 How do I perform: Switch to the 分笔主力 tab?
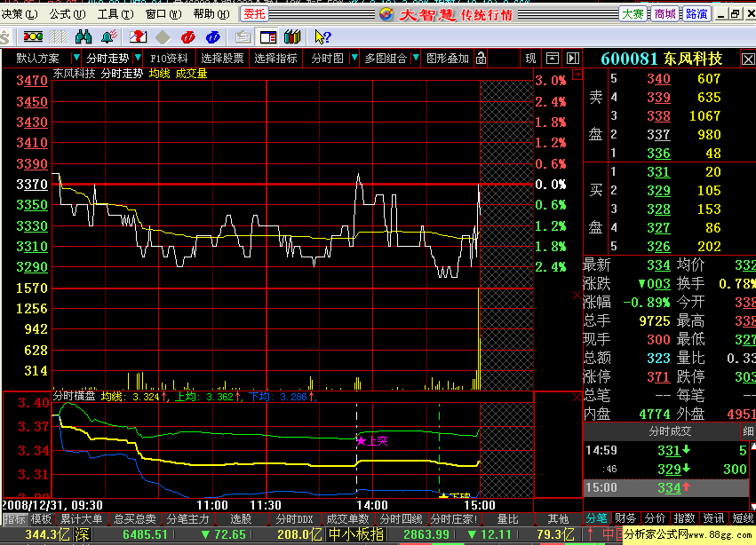tap(187, 519)
